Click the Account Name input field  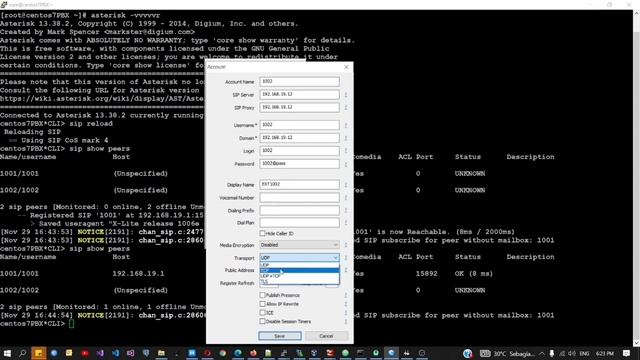(x=299, y=82)
